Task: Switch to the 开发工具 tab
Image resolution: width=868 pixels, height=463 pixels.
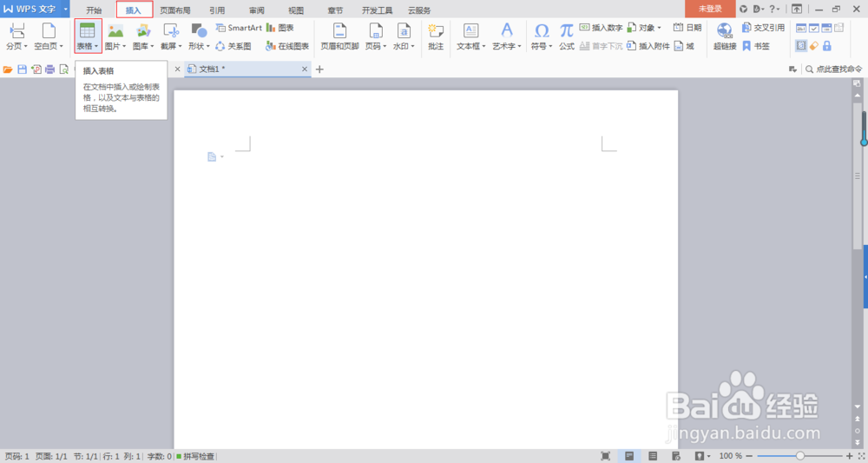Action: click(x=378, y=10)
